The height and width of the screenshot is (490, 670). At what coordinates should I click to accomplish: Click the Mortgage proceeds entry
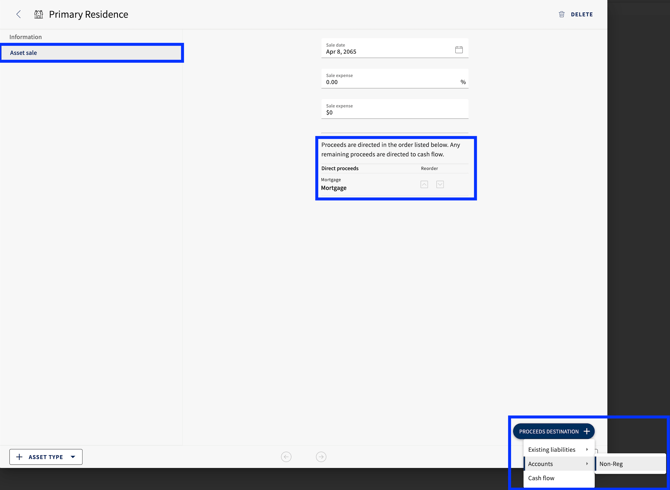(x=334, y=185)
